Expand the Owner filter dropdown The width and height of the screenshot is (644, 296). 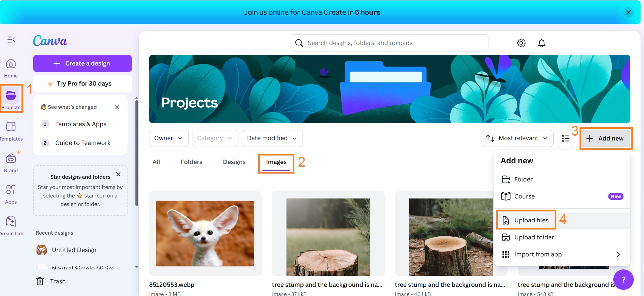pyautogui.click(x=169, y=138)
